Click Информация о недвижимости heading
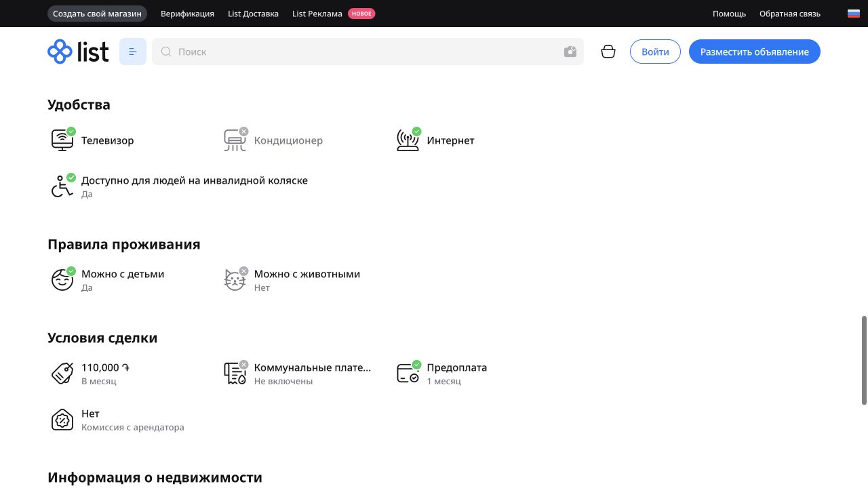 coord(155,477)
